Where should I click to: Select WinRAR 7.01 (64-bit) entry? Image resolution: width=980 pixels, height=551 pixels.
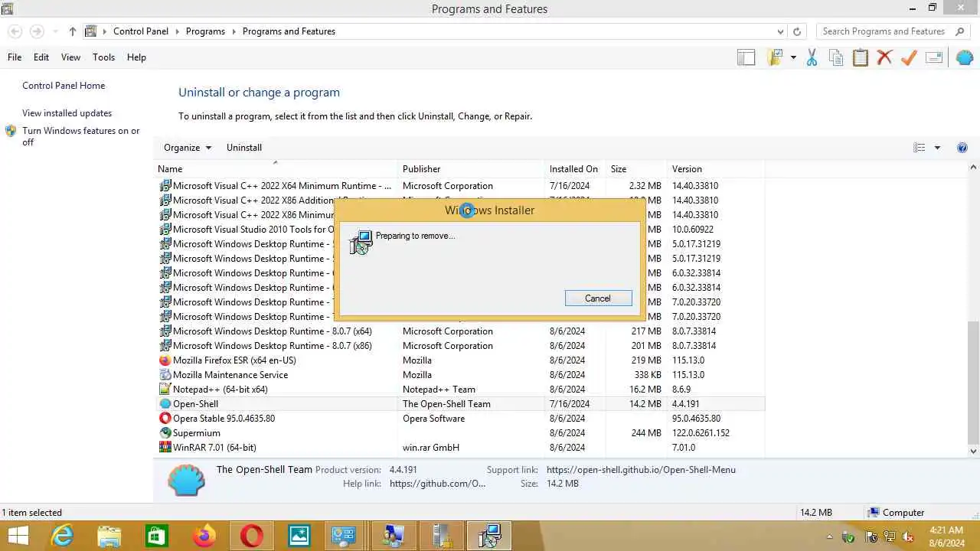[459, 448]
